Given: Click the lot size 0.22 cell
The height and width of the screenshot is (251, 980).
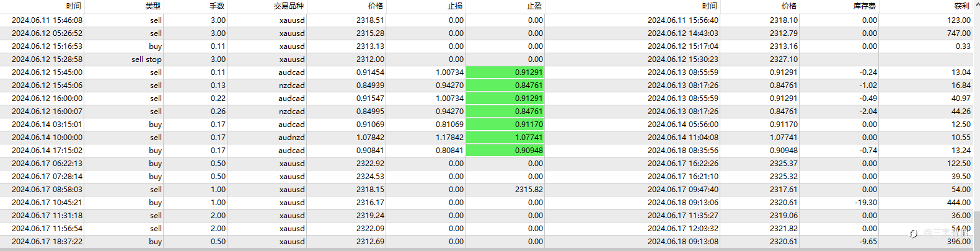Looking at the screenshot, I should 218,98.
